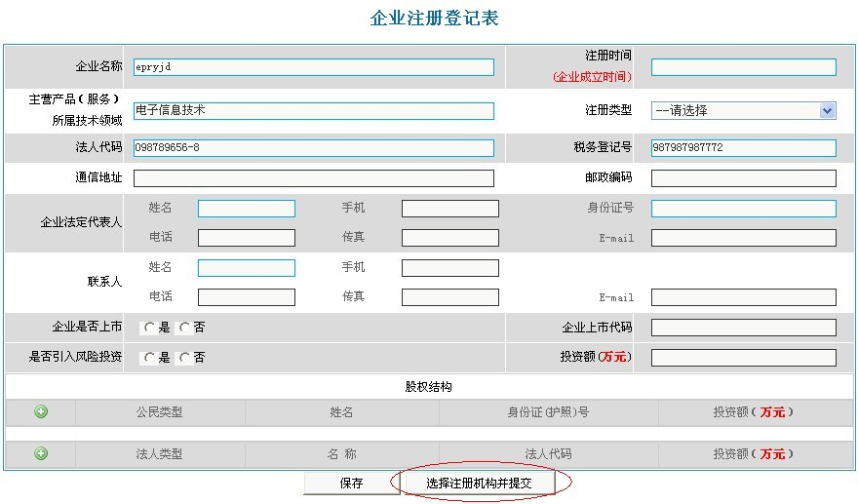Open the 注册类型 dropdown
The width and height of the screenshot is (858, 504).
743,110
